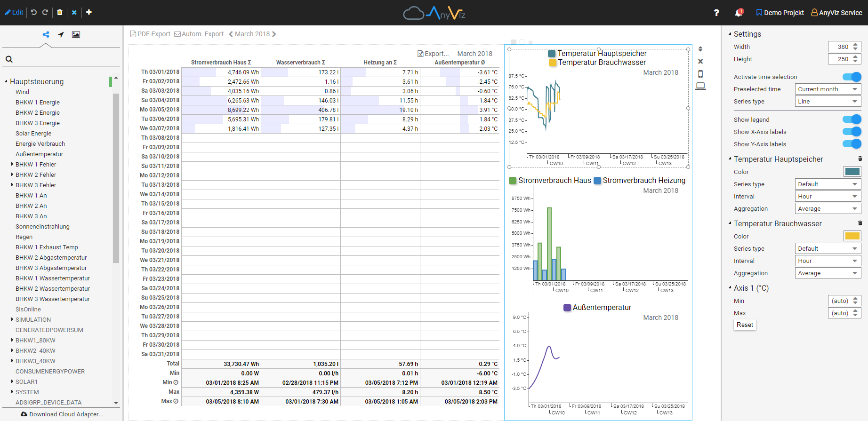Click the trash delete icon in top toolbar
This screenshot has width=868, height=421.
coord(60,12)
